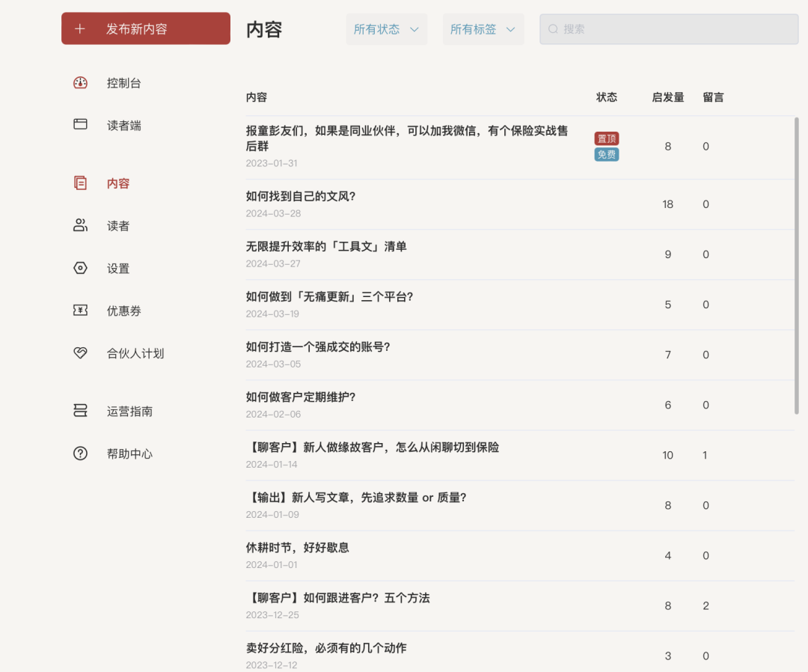Open post 新人写文章，先追求数量 or 质量？

click(x=356, y=498)
